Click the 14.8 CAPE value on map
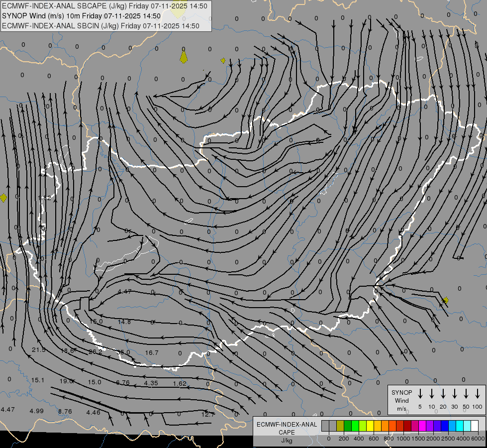This screenshot has width=487, height=448. tap(124, 322)
